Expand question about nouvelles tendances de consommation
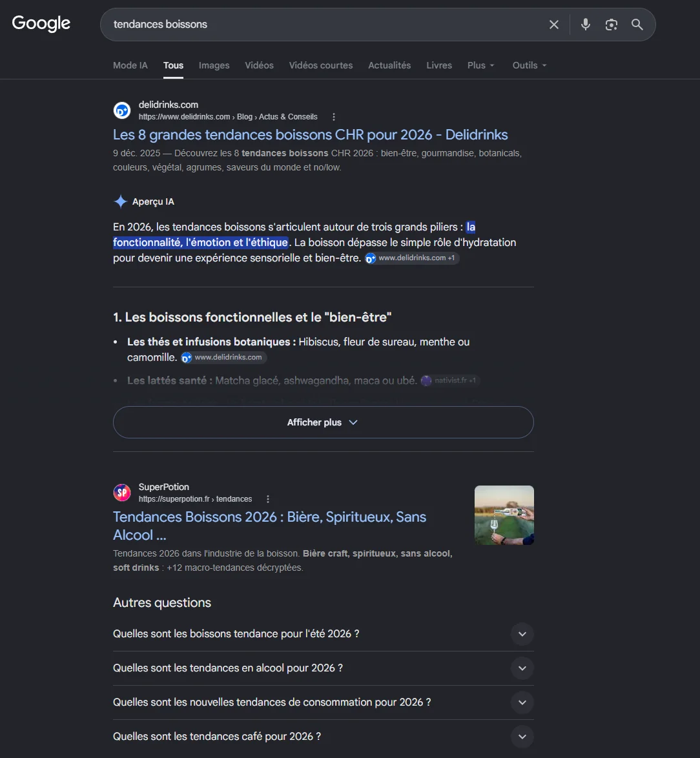This screenshot has width=700, height=758. pyautogui.click(x=323, y=702)
